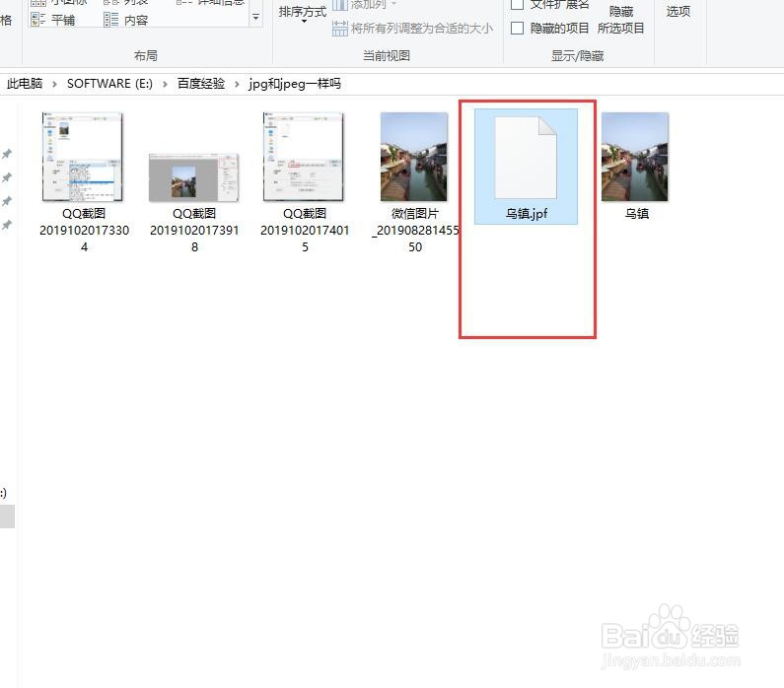Click the second pin icon in the sidebar
This screenshot has height=688, width=784.
tap(7, 177)
